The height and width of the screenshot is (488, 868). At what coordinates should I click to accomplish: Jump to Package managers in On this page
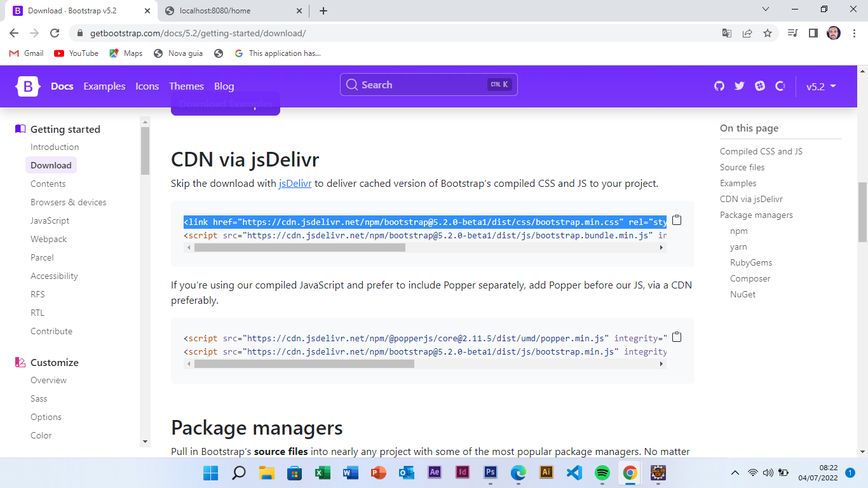(x=756, y=215)
